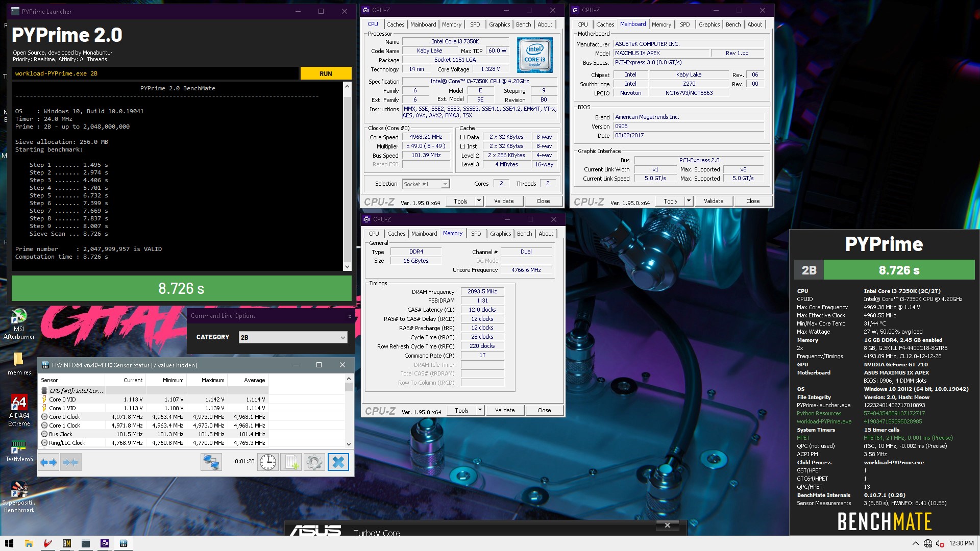Click the workload-PYPrime.exe command input field
The height and width of the screenshot is (551, 980).
point(155,73)
